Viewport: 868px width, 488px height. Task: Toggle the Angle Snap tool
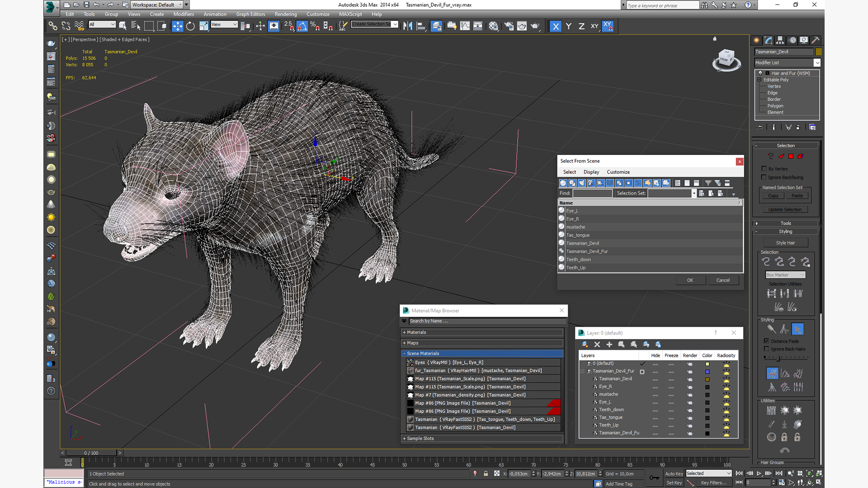pyautogui.click(x=302, y=26)
